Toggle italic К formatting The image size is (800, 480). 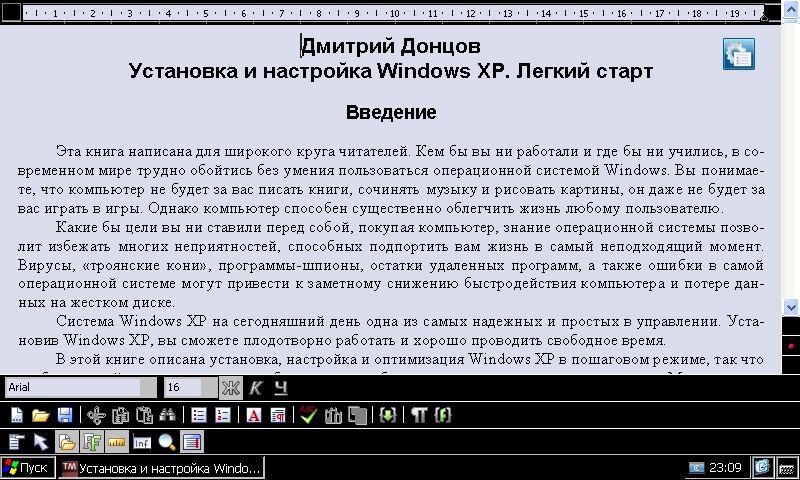(255, 388)
